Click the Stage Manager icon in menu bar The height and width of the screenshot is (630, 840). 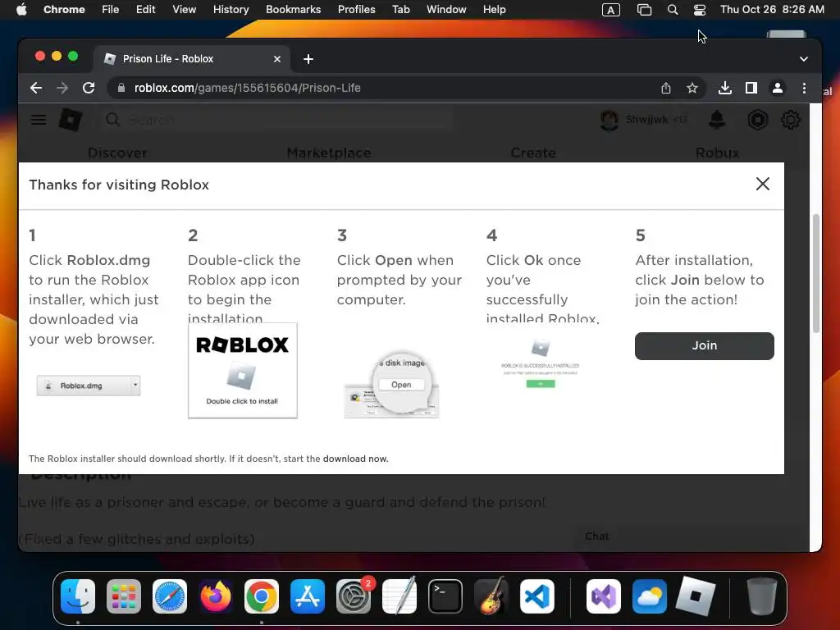tap(644, 10)
